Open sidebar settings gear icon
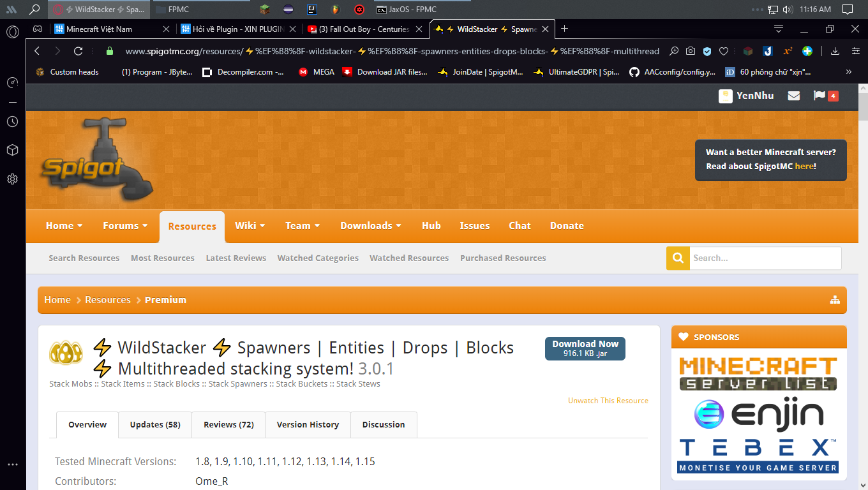The image size is (868, 490). point(12,179)
